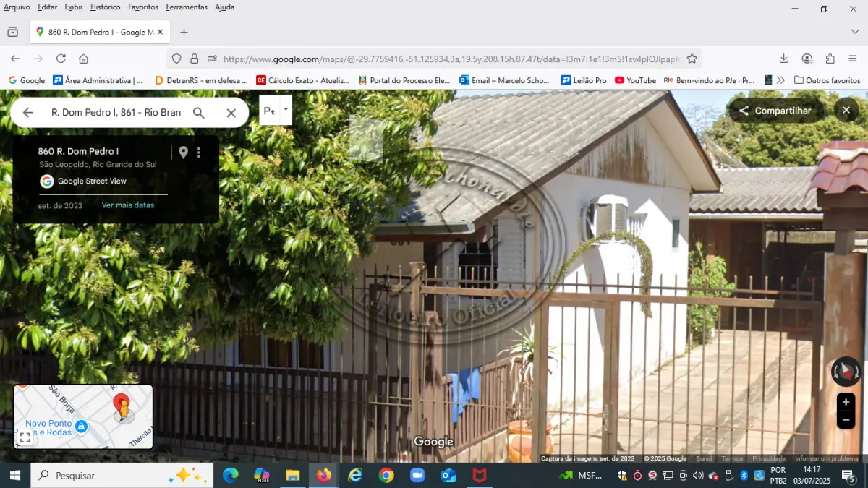Image resolution: width=868 pixels, height=488 pixels.
Task: Close the Google Maps browser tab
Action: click(160, 32)
